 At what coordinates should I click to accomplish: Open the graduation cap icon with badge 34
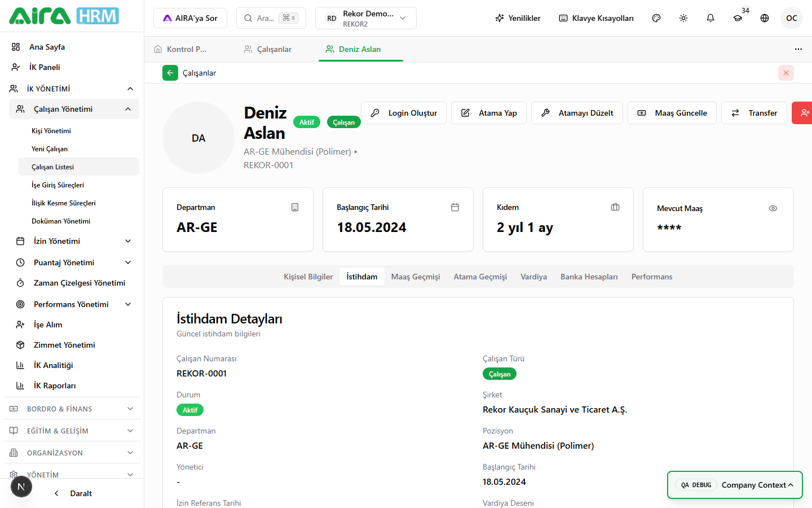(x=738, y=18)
